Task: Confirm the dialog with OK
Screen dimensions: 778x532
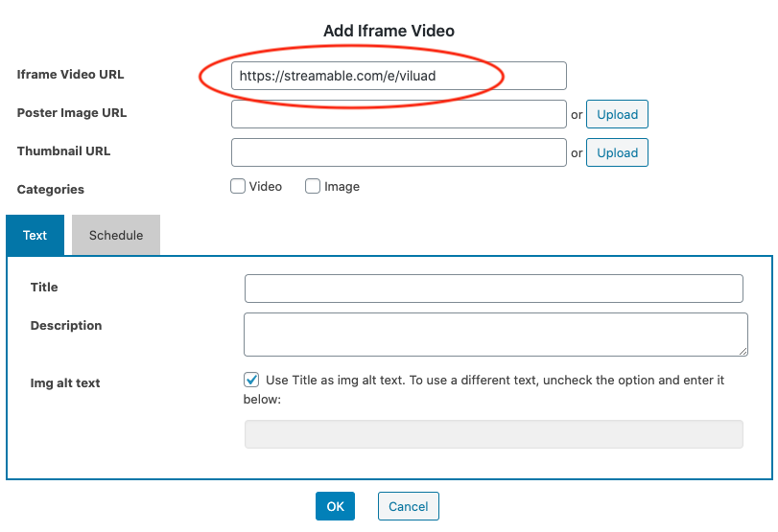Action: tap(335, 506)
